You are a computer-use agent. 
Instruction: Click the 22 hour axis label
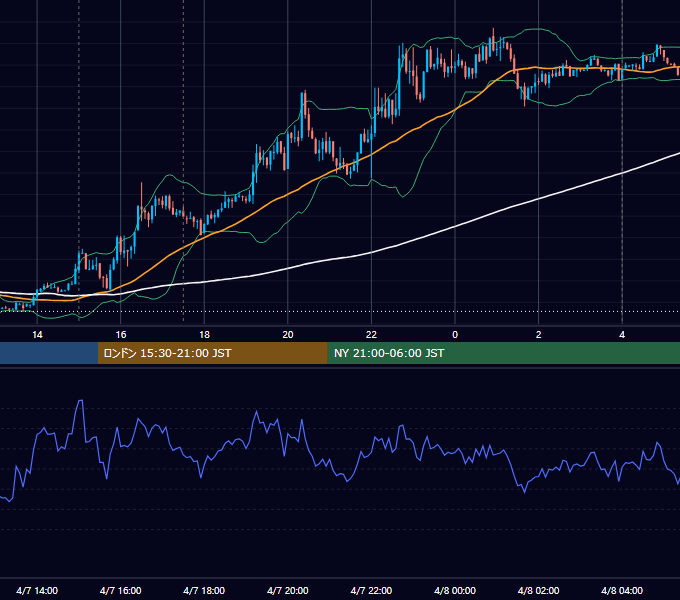(x=371, y=335)
